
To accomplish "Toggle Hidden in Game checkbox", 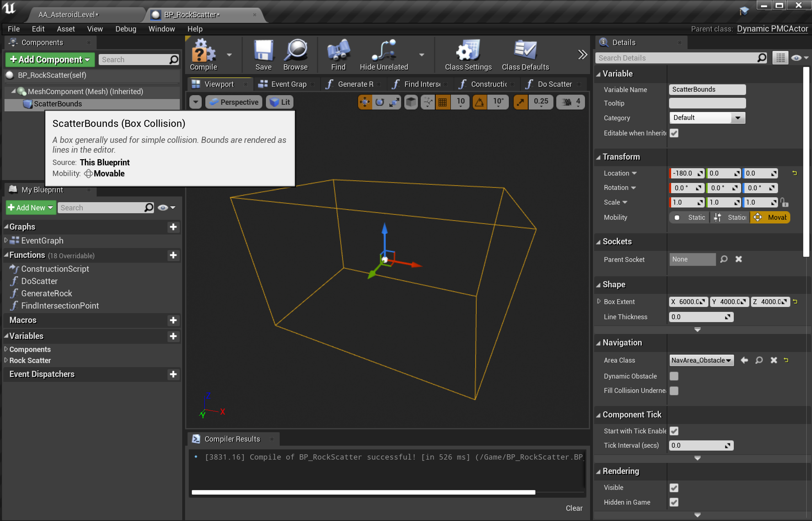I will [674, 502].
